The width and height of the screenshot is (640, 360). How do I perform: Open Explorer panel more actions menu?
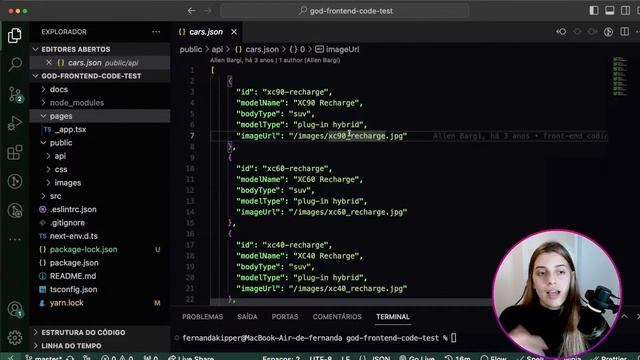156,32
